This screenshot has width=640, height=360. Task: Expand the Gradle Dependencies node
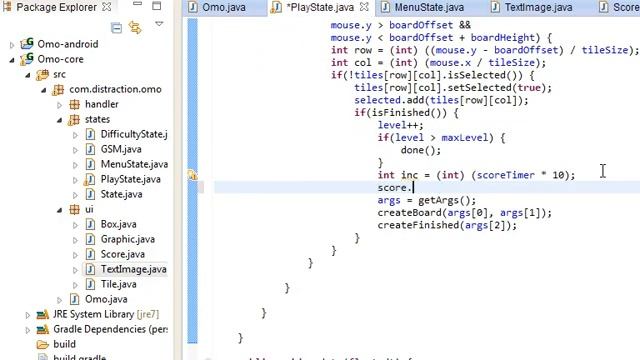click(x=28, y=330)
